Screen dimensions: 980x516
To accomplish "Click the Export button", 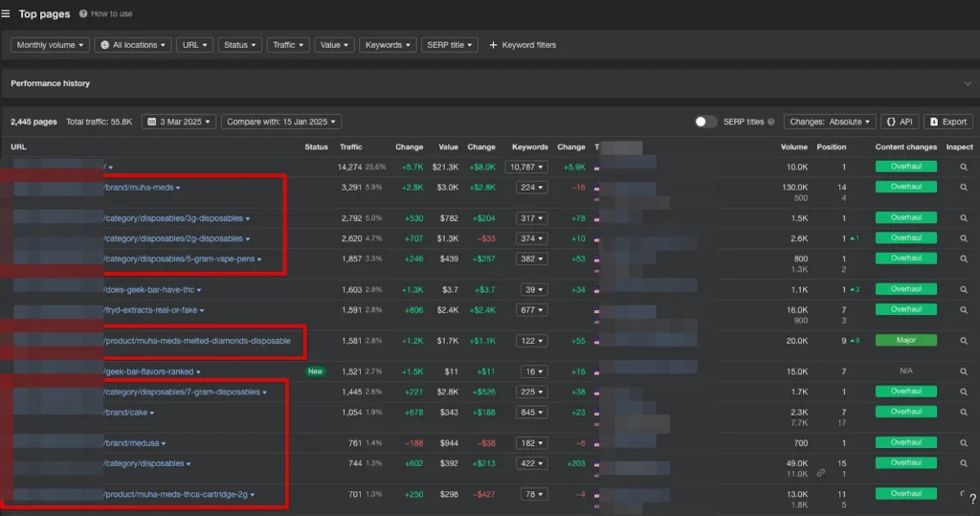I will 948,122.
